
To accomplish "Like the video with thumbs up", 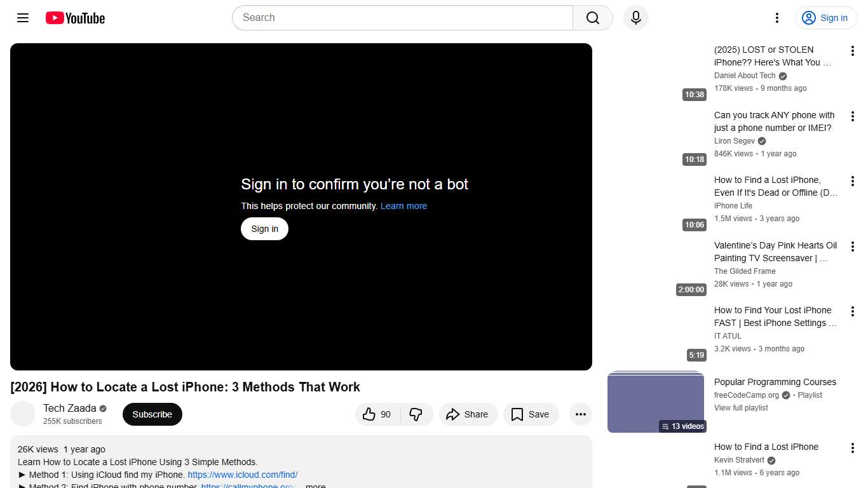I will (377, 414).
